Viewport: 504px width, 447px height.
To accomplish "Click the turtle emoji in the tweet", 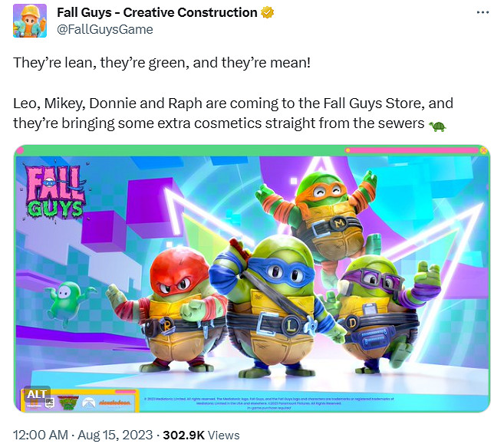I will [437, 125].
